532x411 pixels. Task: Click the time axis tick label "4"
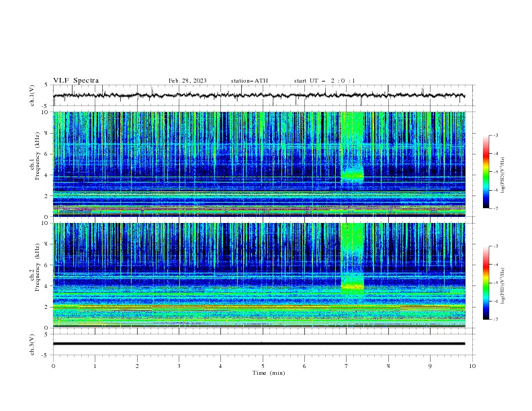click(220, 366)
